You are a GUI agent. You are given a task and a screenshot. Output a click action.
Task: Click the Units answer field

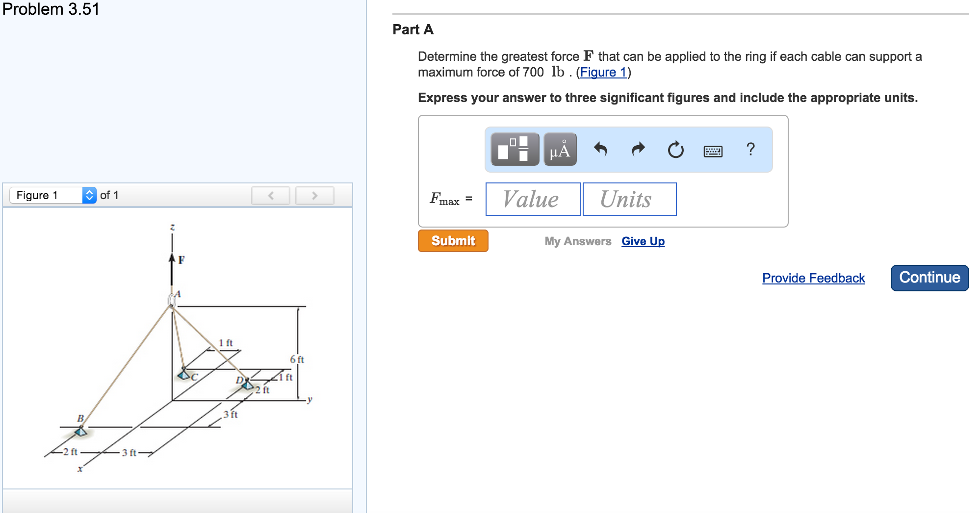tap(629, 199)
